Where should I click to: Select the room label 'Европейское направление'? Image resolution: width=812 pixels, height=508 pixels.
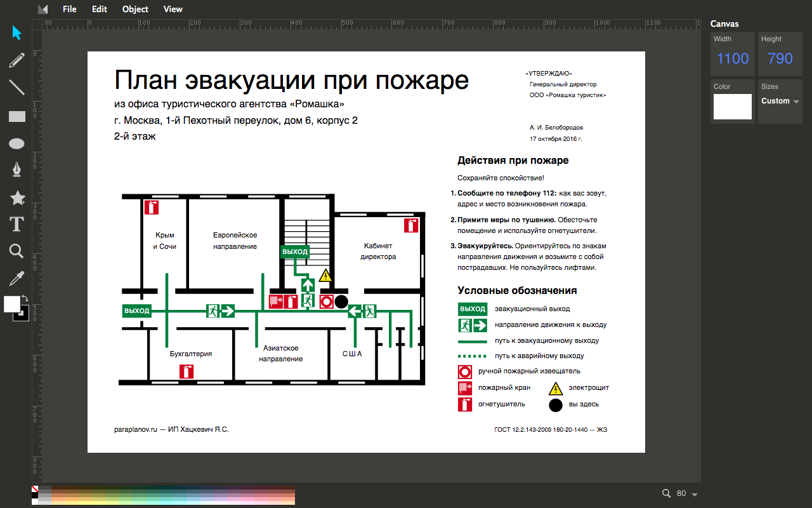(x=235, y=241)
